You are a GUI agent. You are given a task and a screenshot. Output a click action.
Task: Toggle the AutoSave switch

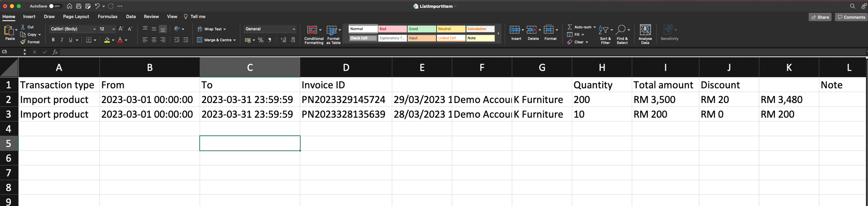coord(55,6)
